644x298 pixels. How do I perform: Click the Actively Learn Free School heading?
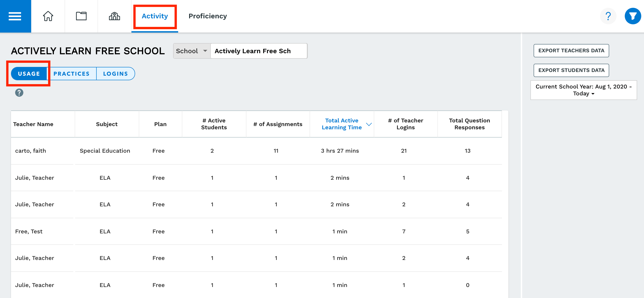pos(88,51)
